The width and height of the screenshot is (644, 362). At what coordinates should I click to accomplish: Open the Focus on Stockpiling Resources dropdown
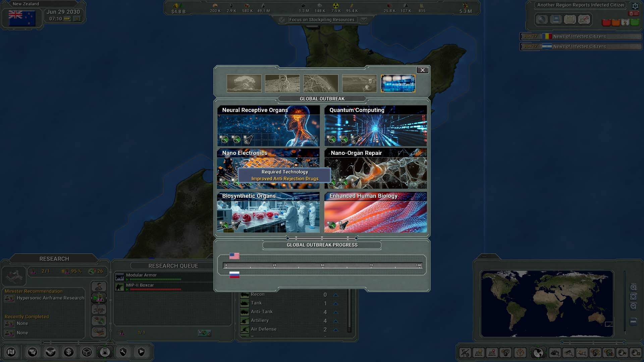pos(364,19)
